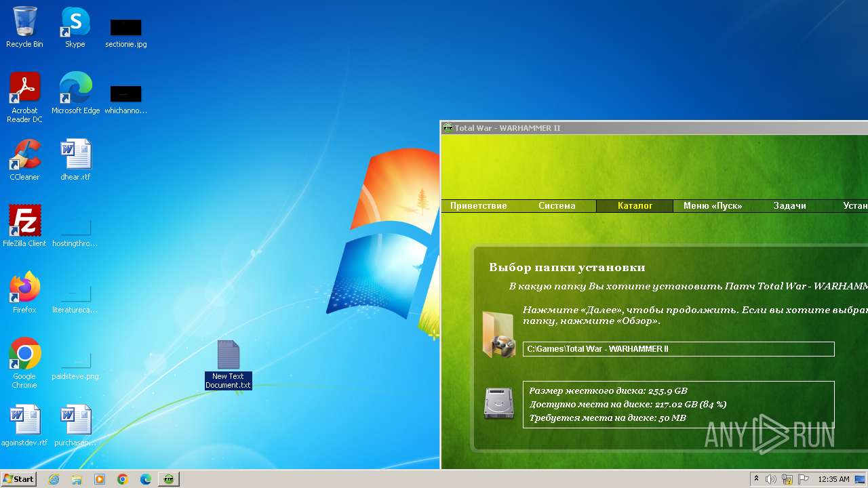Viewport: 868px width, 488px height.
Task: Select the whichanno... desktop file
Action: click(126, 99)
